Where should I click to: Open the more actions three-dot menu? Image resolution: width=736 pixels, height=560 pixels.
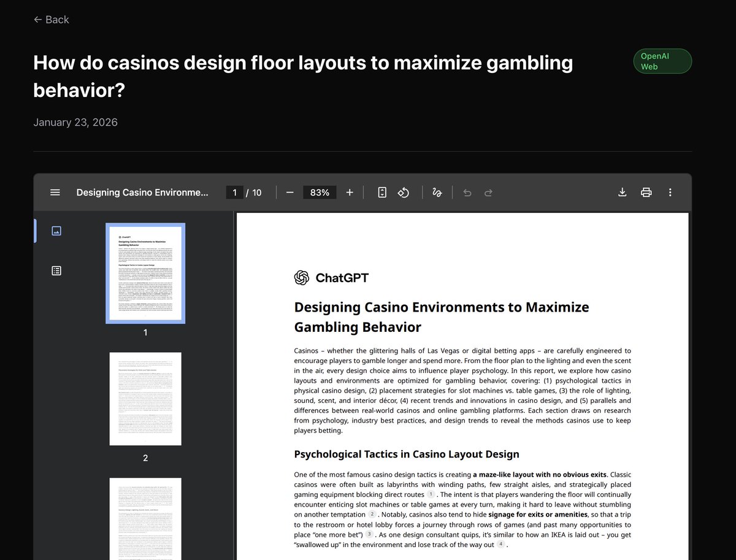670,193
